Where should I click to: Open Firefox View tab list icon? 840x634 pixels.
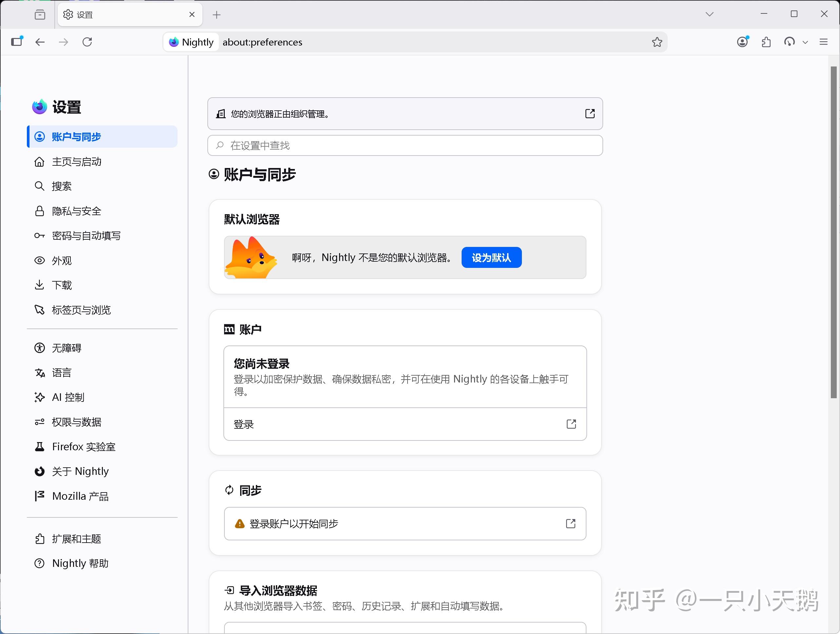pyautogui.click(x=40, y=15)
